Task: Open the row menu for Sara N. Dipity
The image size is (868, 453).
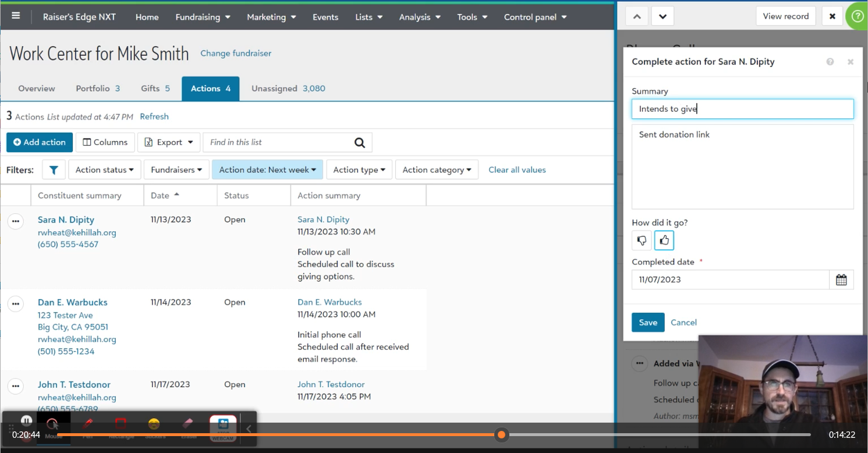Action: 16,221
